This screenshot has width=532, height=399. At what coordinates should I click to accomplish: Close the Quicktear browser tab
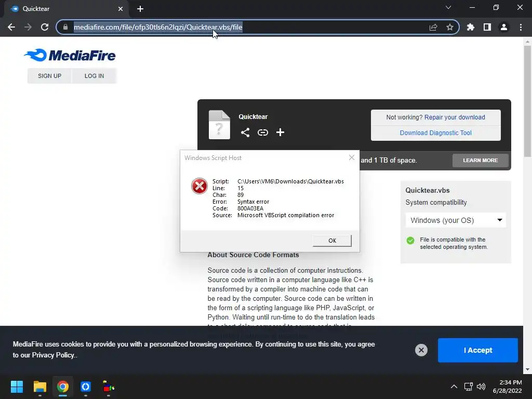coord(121,9)
